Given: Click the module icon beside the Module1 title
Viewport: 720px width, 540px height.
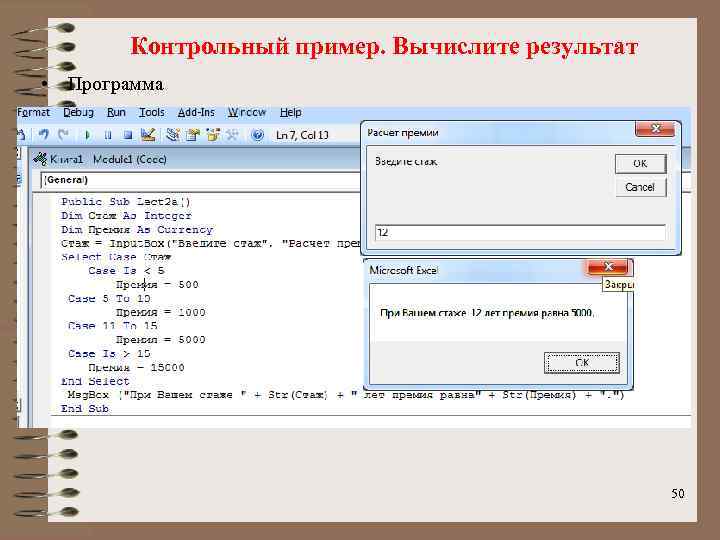Looking at the screenshot, I should (x=40, y=159).
